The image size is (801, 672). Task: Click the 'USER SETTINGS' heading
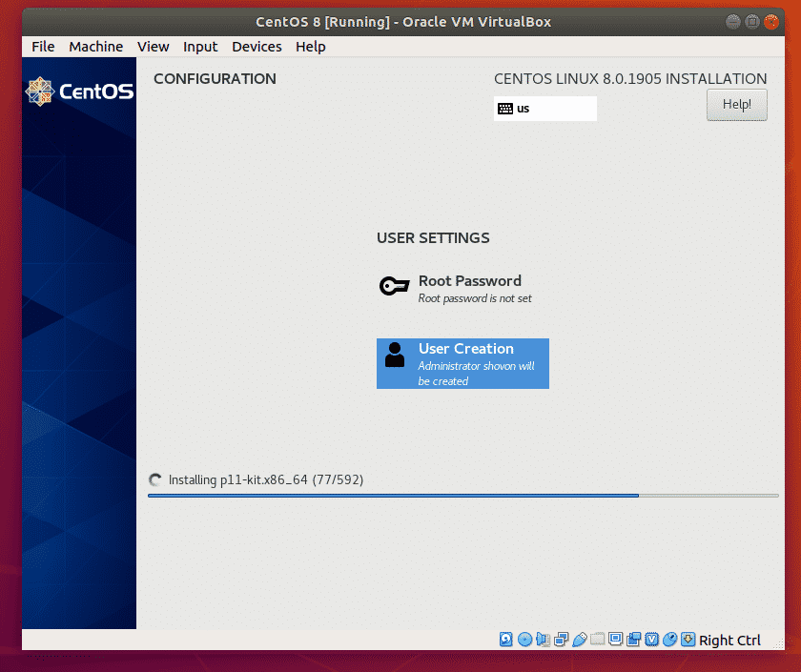[x=433, y=238]
